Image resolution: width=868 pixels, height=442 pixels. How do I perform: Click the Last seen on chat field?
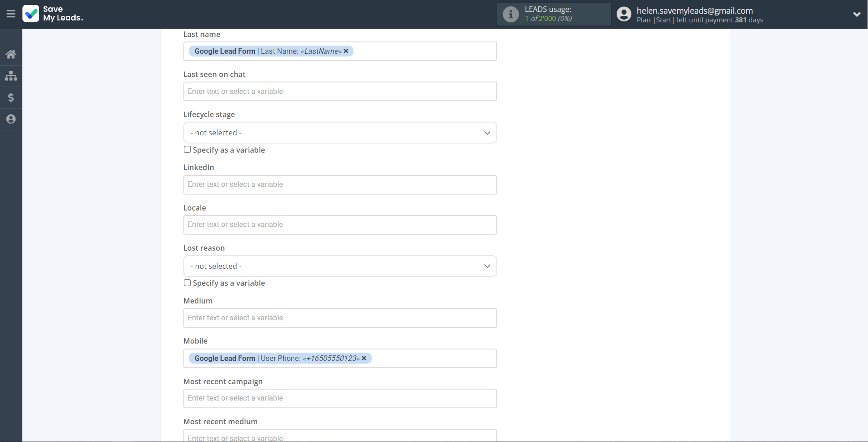340,92
